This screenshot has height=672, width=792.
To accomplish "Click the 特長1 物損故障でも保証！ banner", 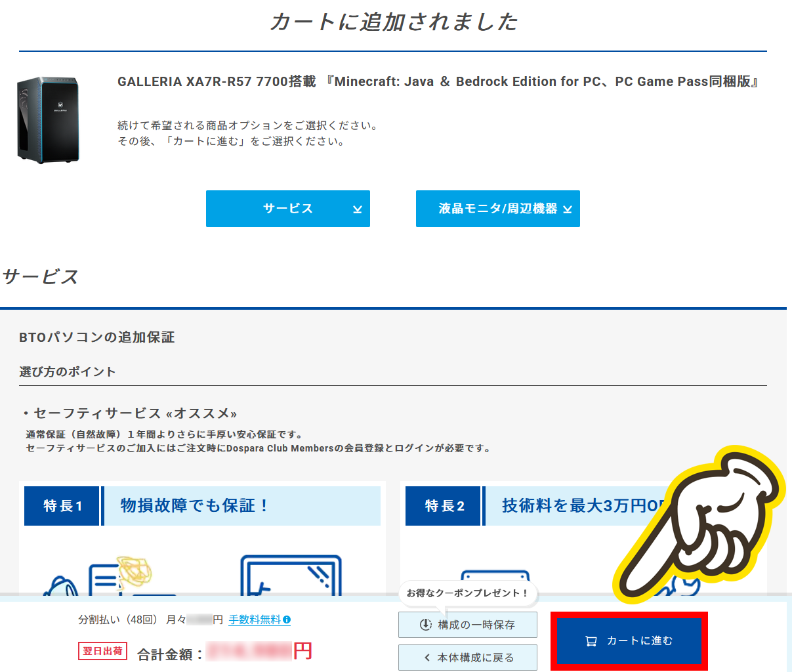I will (x=202, y=505).
